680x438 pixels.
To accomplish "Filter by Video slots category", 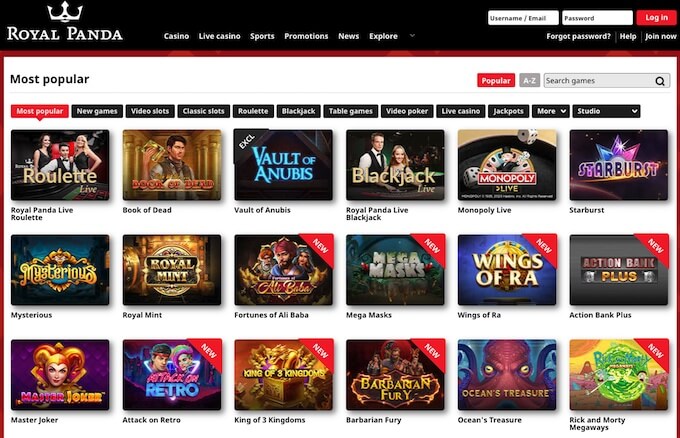I will click(150, 111).
